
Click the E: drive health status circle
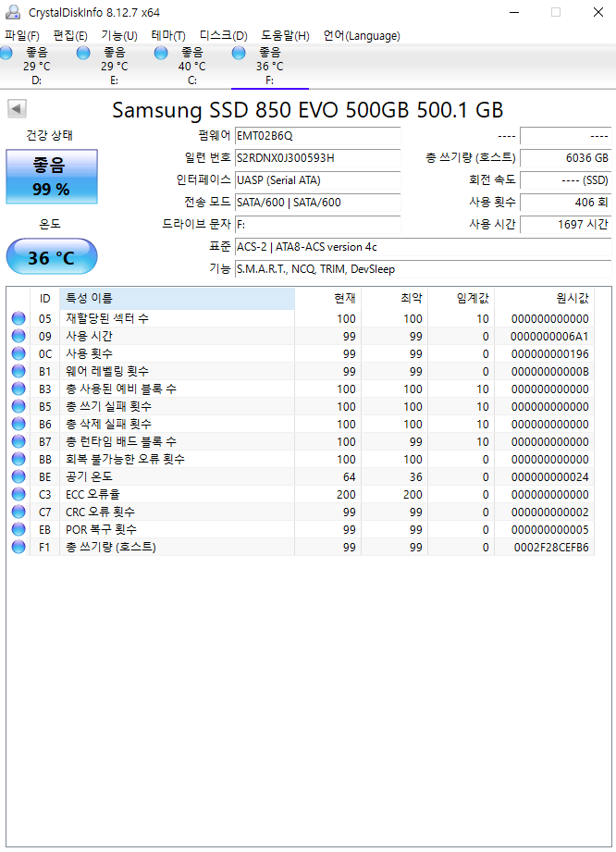83,53
